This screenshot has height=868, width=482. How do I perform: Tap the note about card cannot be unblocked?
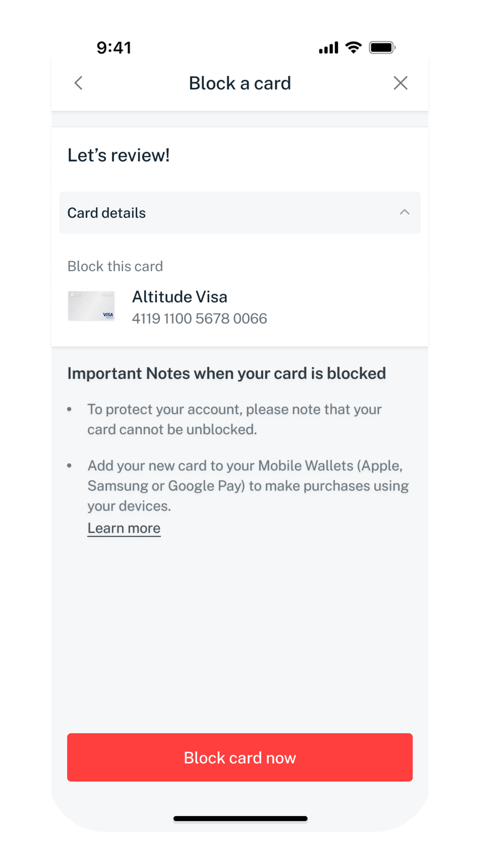tap(234, 419)
